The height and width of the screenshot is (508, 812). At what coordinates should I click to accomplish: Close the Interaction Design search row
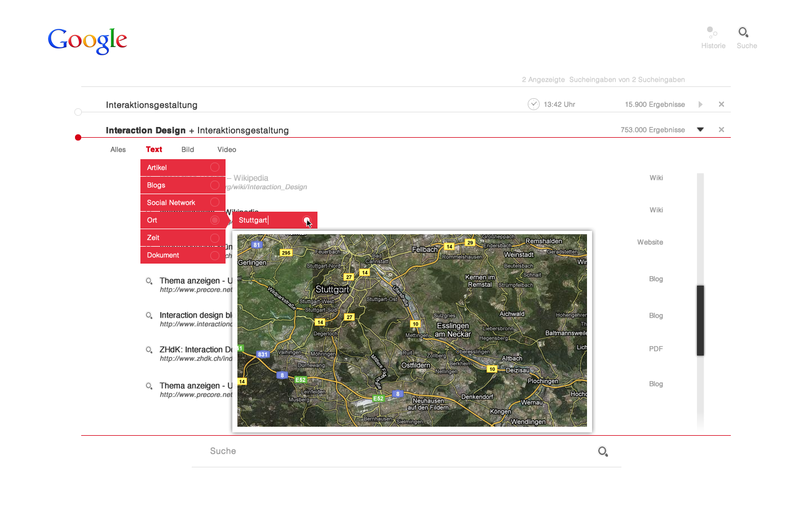[721, 130]
